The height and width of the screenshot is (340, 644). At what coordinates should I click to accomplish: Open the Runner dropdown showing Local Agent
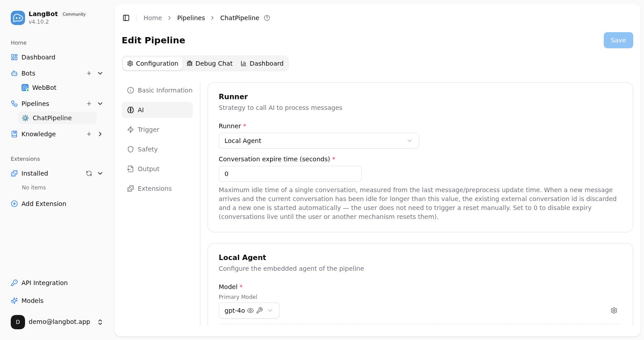(319, 141)
